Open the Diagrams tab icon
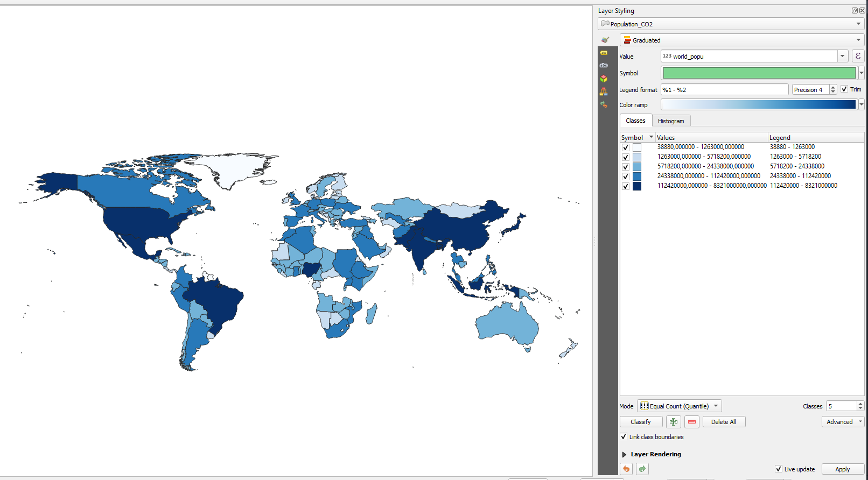 click(x=604, y=91)
